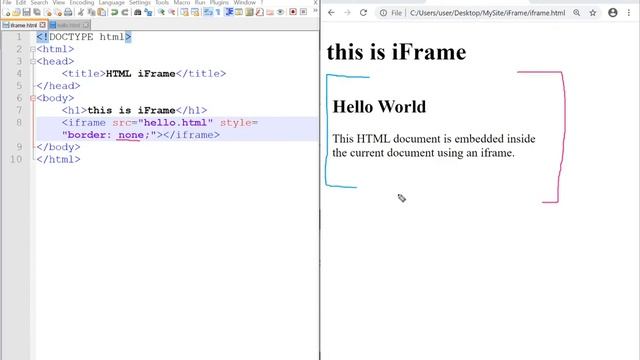This screenshot has height=360, width=640.
Task: Switch to the iframe.html editor tab
Action: [x=23, y=25]
